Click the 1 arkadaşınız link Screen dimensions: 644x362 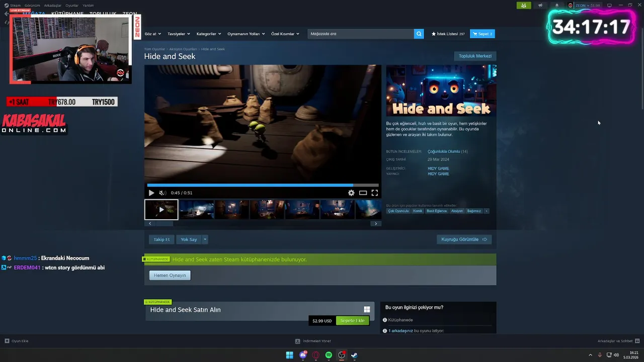(x=401, y=331)
